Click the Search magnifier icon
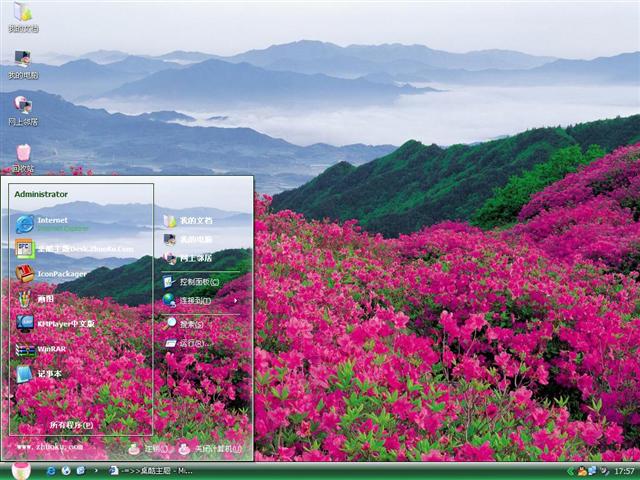This screenshot has width=640, height=480. pyautogui.click(x=169, y=324)
